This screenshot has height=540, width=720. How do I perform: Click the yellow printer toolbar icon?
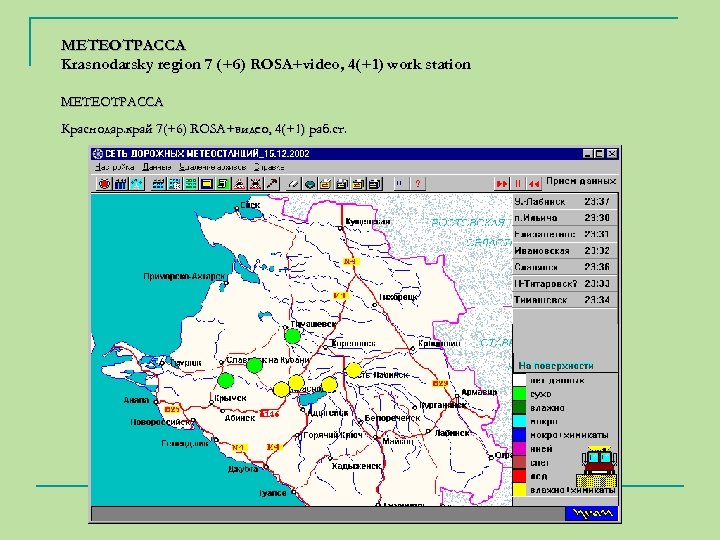click(x=358, y=184)
